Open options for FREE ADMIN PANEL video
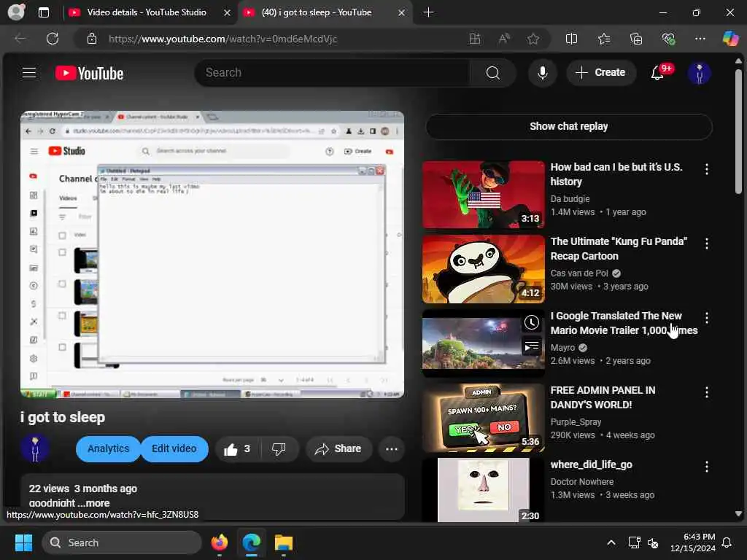Image resolution: width=747 pixels, height=560 pixels. point(706,392)
